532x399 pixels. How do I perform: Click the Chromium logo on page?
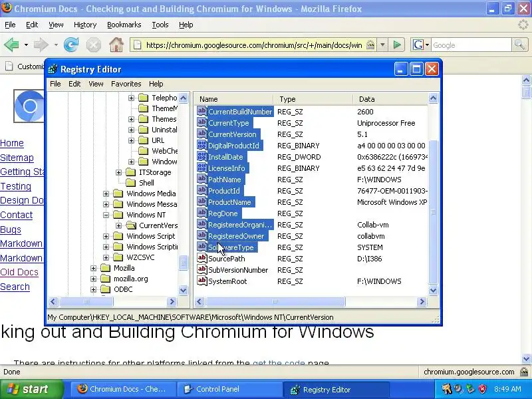[29, 106]
